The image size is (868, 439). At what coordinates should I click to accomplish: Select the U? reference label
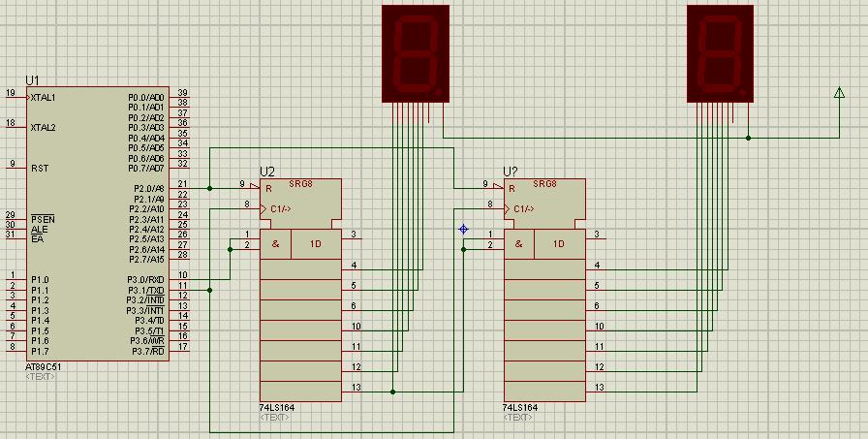click(x=511, y=172)
